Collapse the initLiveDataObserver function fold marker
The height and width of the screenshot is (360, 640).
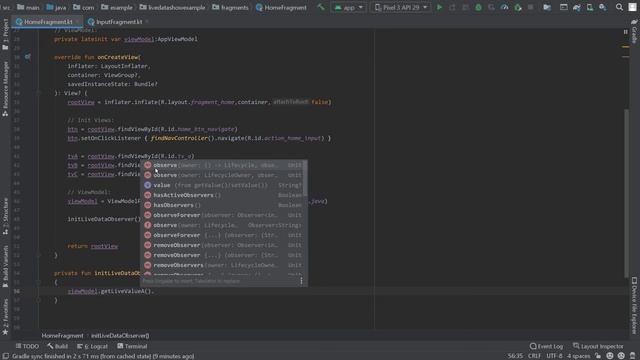tap(38, 282)
